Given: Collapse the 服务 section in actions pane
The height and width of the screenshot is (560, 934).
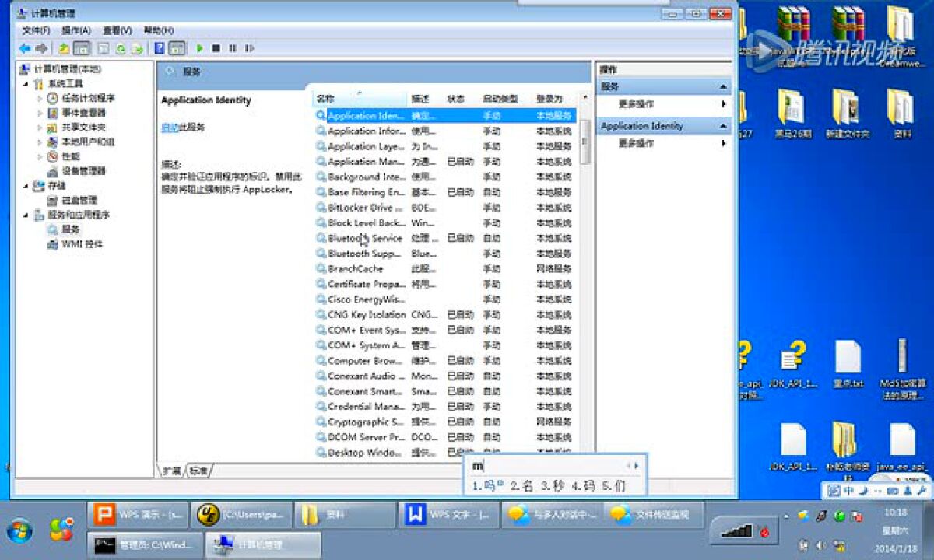Looking at the screenshot, I should click(x=723, y=87).
